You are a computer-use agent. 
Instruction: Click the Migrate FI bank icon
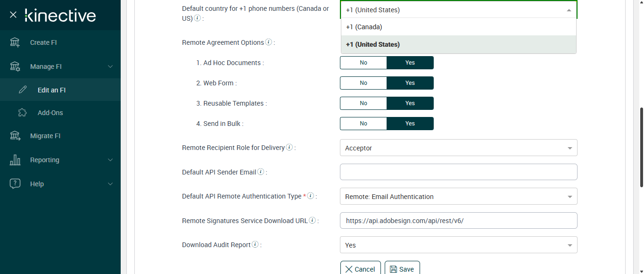[15, 136]
